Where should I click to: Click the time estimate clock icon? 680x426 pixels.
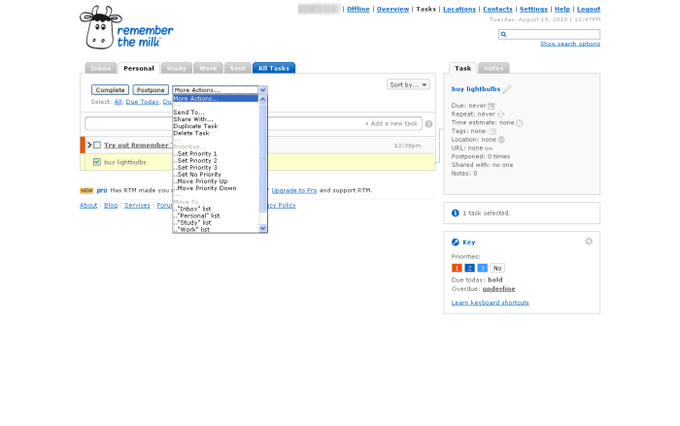click(x=519, y=123)
